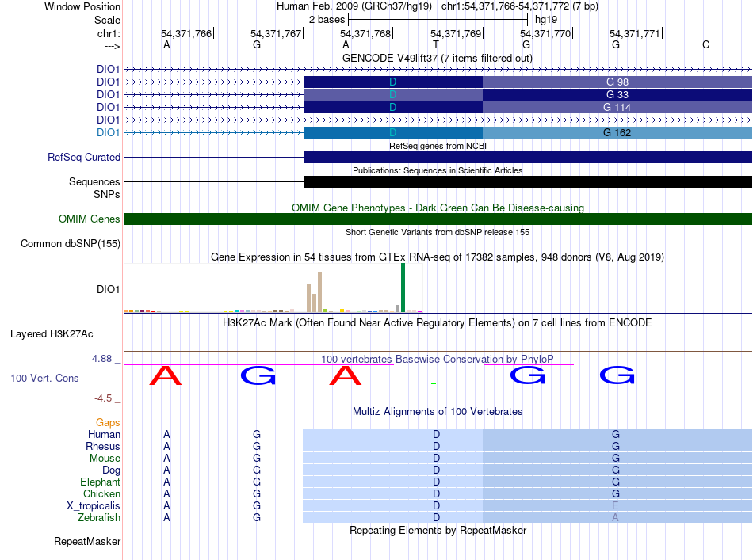Select the chr1: base position label
Image resolution: width=753 pixels, height=560 pixels.
(x=109, y=33)
